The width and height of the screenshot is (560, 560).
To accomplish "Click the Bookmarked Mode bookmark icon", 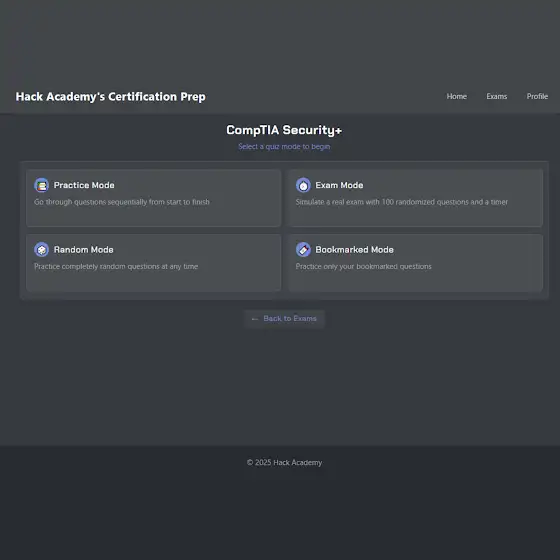I will click(303, 250).
